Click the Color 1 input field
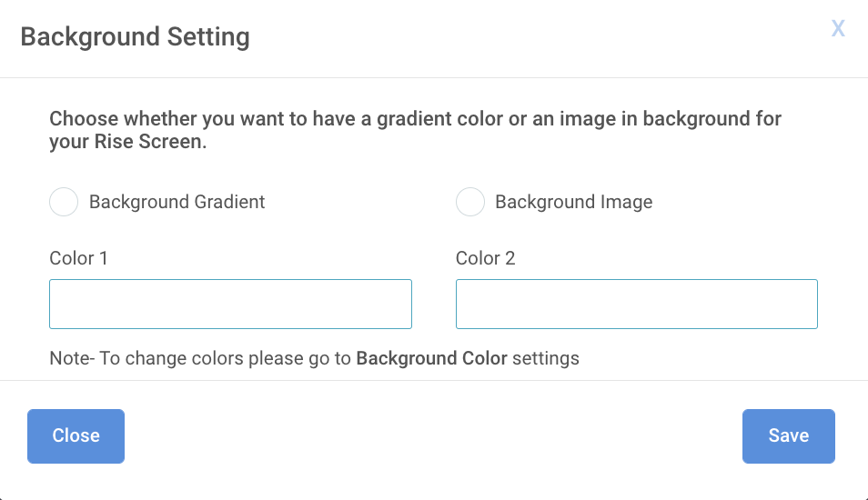The height and width of the screenshot is (500, 868). (x=230, y=304)
